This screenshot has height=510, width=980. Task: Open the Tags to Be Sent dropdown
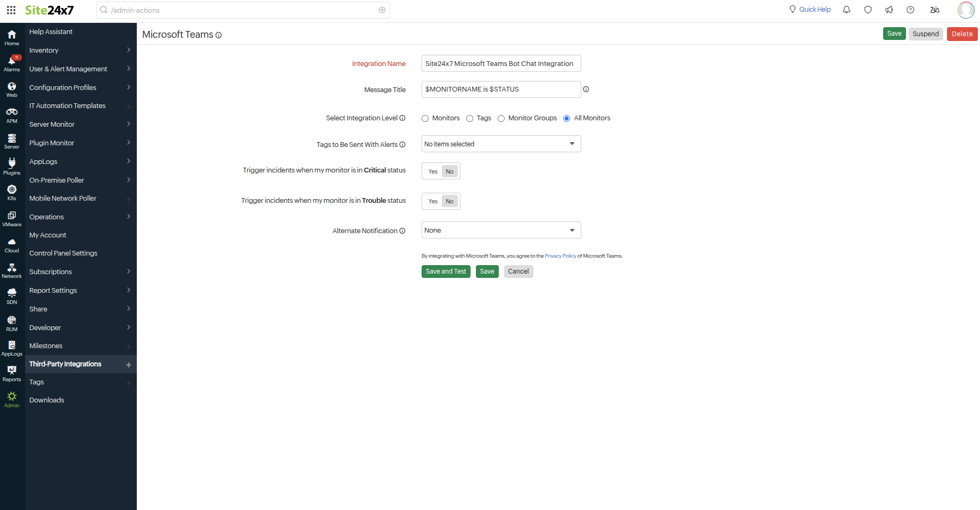click(500, 144)
